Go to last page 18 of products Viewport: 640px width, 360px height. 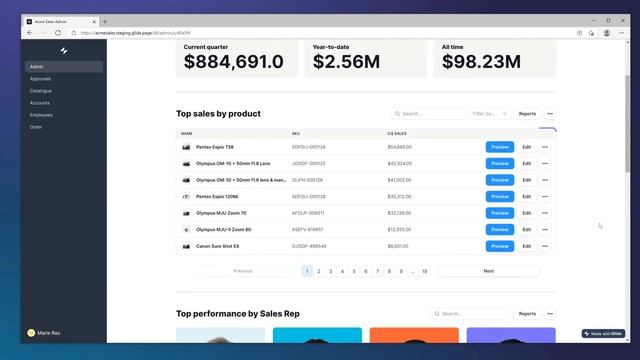tap(424, 271)
